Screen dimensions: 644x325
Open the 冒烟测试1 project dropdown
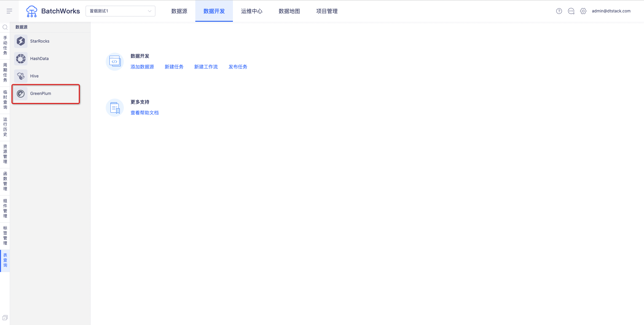(x=120, y=11)
